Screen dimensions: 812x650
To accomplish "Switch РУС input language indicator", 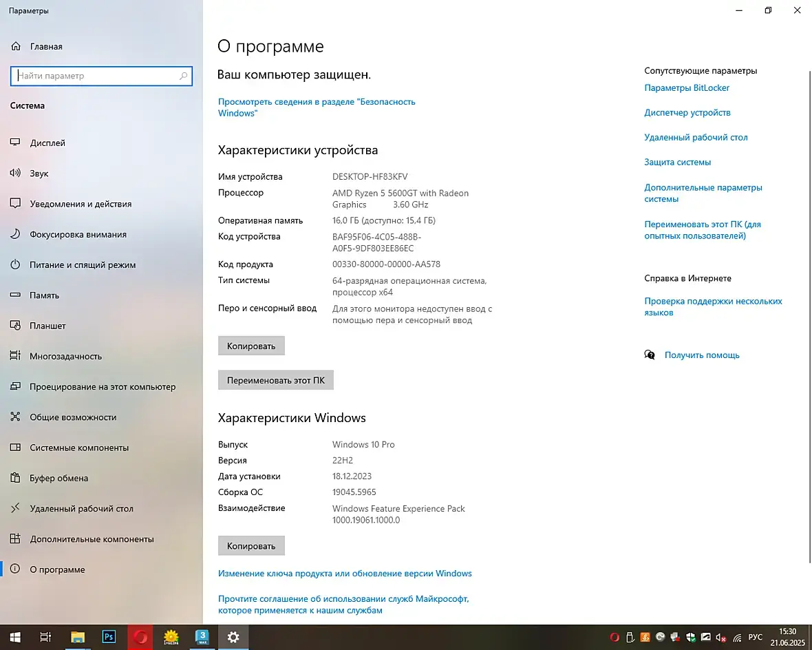I will click(755, 638).
